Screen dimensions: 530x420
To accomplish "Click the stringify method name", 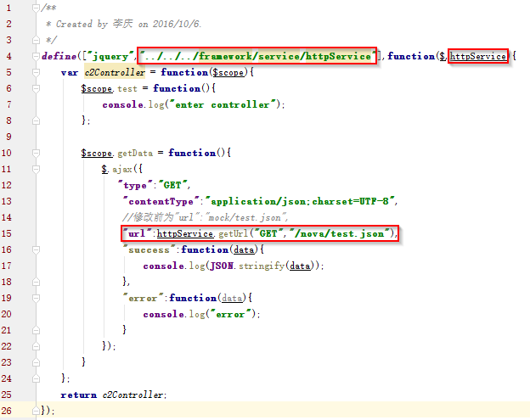I will click(262, 266).
